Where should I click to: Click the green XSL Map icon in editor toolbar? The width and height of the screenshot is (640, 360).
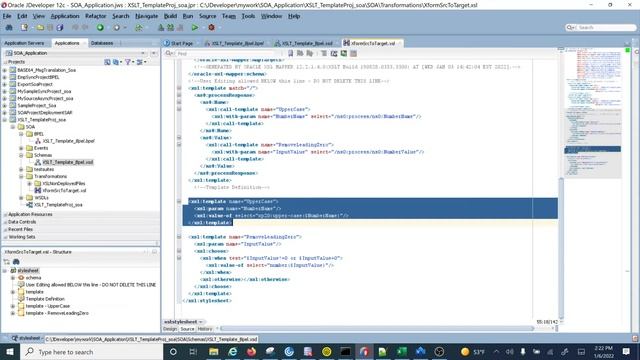pyautogui.click(x=344, y=53)
